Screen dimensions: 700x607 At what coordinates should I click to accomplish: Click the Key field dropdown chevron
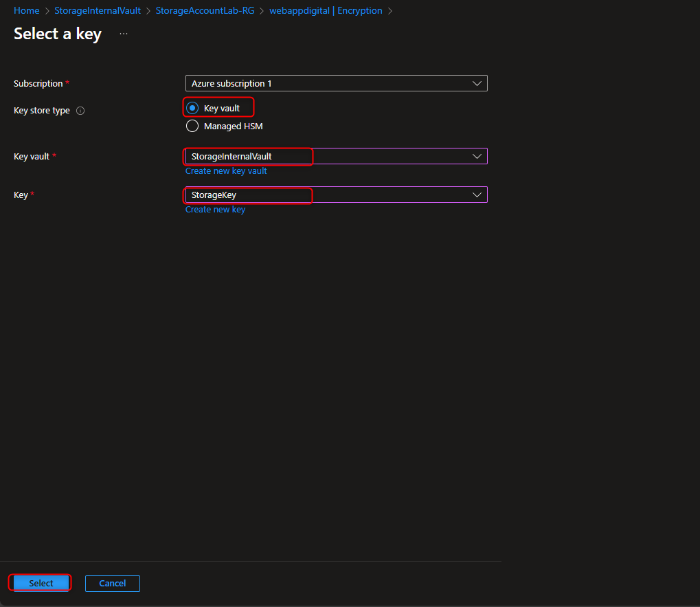click(477, 195)
